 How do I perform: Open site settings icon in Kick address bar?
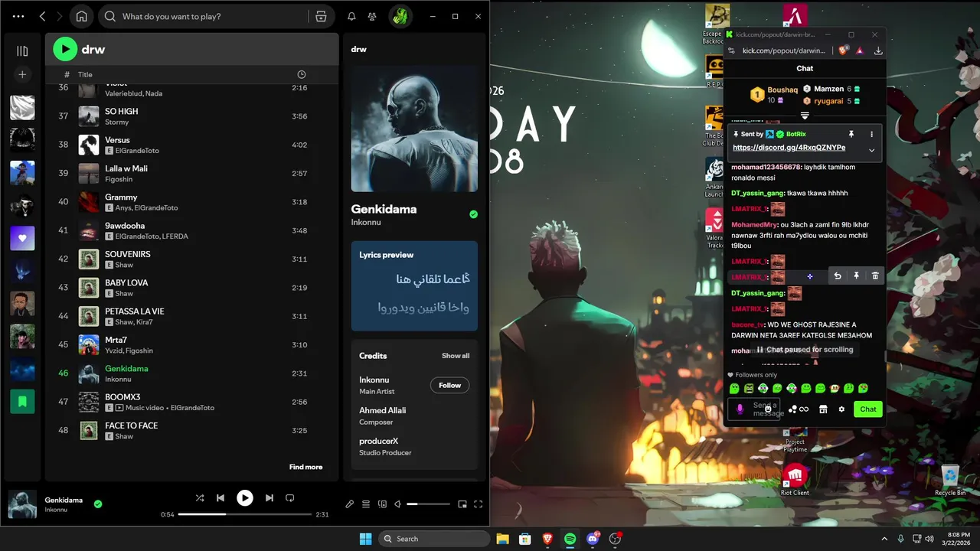(732, 51)
